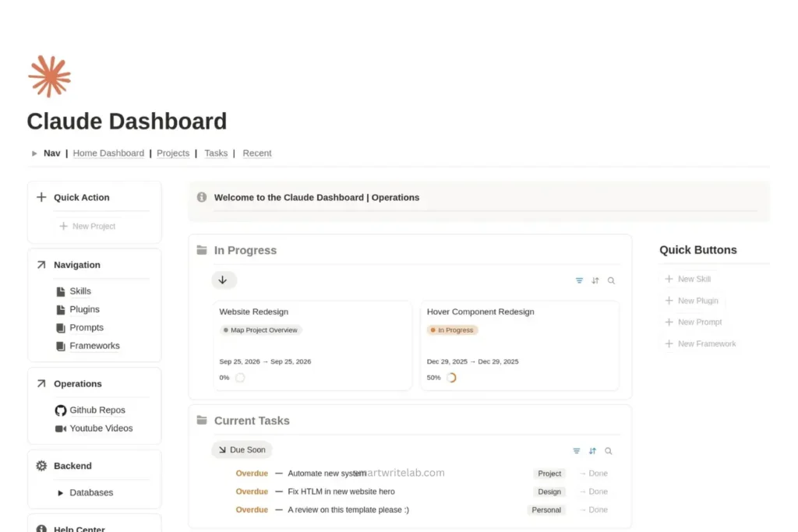Select the down-arrow view tab in In Progress
The height and width of the screenshot is (532, 798).
pos(224,280)
